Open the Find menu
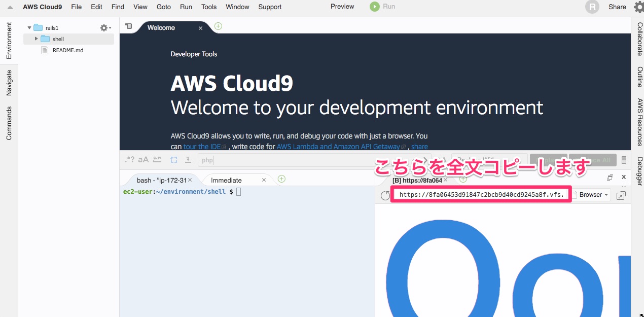 tap(118, 7)
